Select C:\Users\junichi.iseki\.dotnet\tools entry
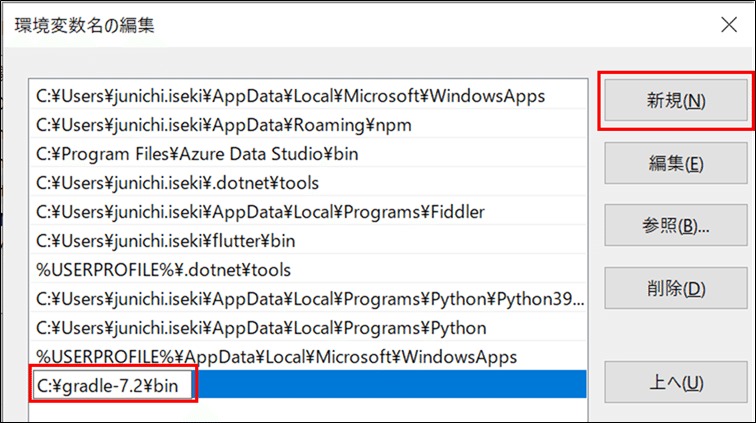This screenshot has height=423, width=756. [179, 183]
